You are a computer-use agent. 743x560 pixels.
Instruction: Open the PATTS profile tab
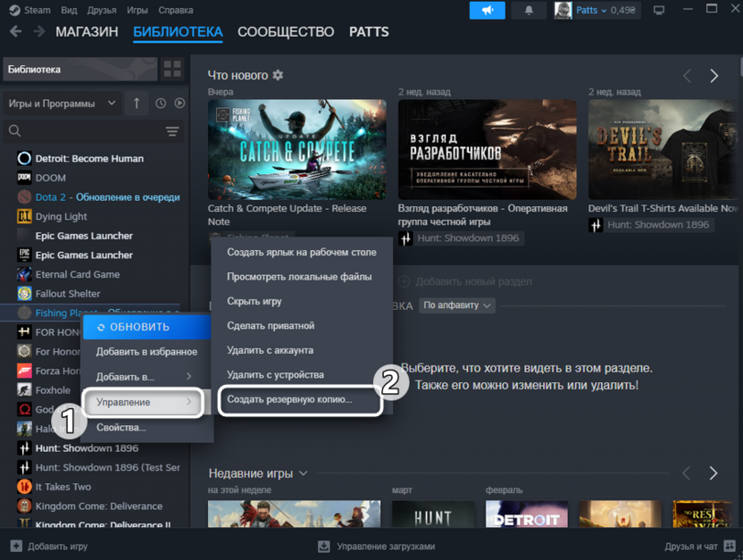(369, 32)
